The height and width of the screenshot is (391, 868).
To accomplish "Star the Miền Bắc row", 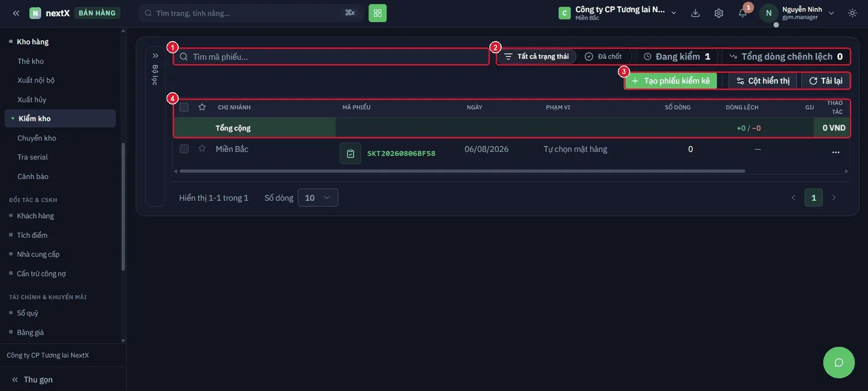I will [202, 149].
